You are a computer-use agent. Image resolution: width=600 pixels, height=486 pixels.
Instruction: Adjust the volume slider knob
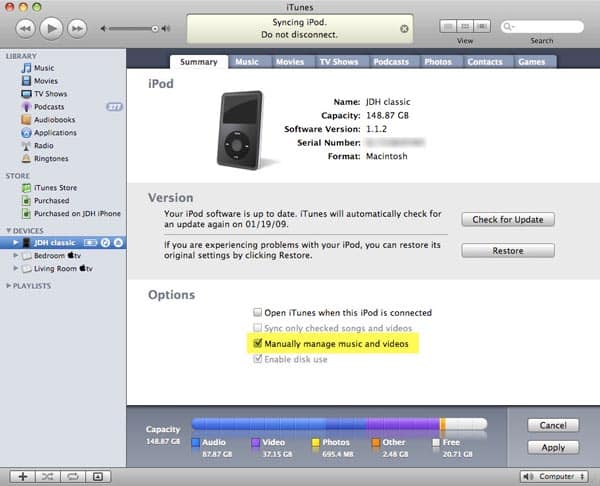tap(155, 29)
